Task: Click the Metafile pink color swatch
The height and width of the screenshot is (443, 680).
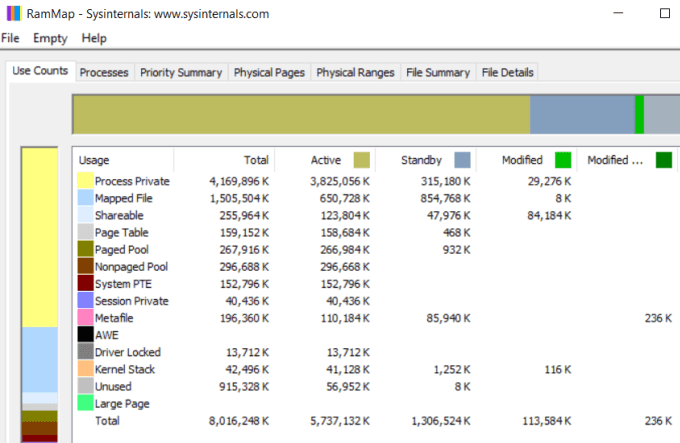Action: pyautogui.click(x=85, y=318)
